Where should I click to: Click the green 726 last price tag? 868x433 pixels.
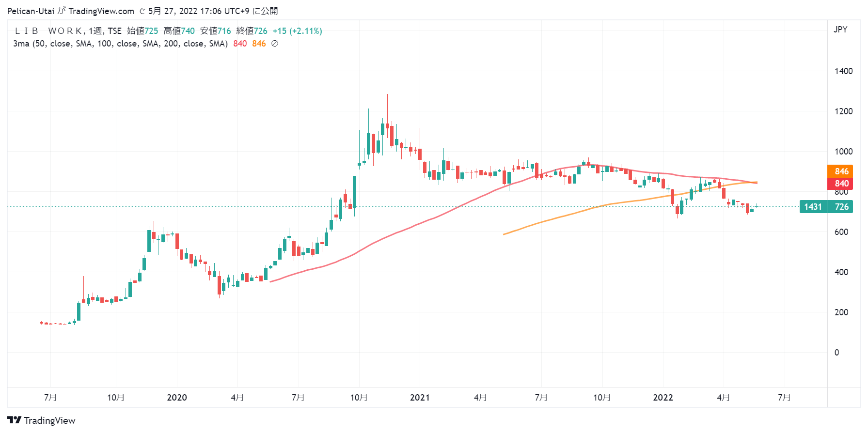click(x=840, y=207)
